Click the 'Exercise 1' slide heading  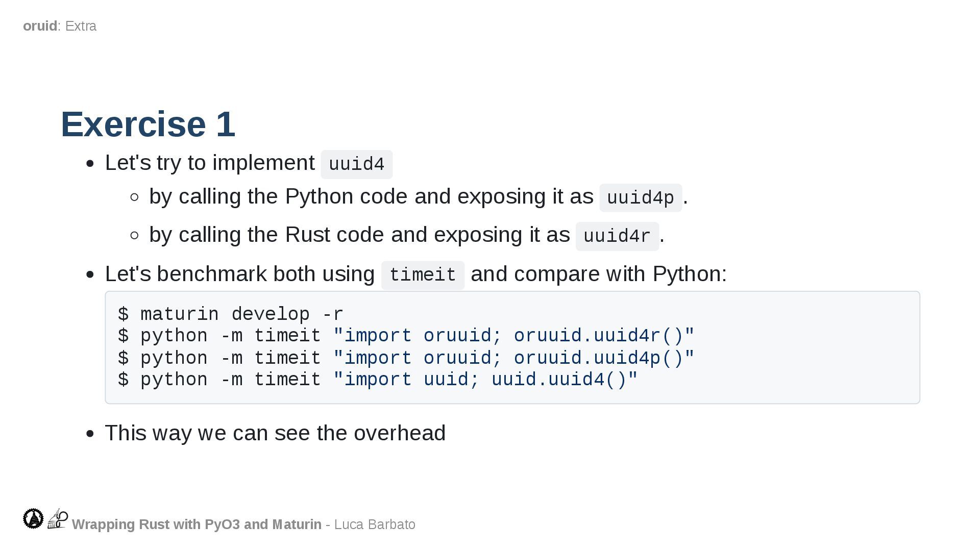click(148, 124)
